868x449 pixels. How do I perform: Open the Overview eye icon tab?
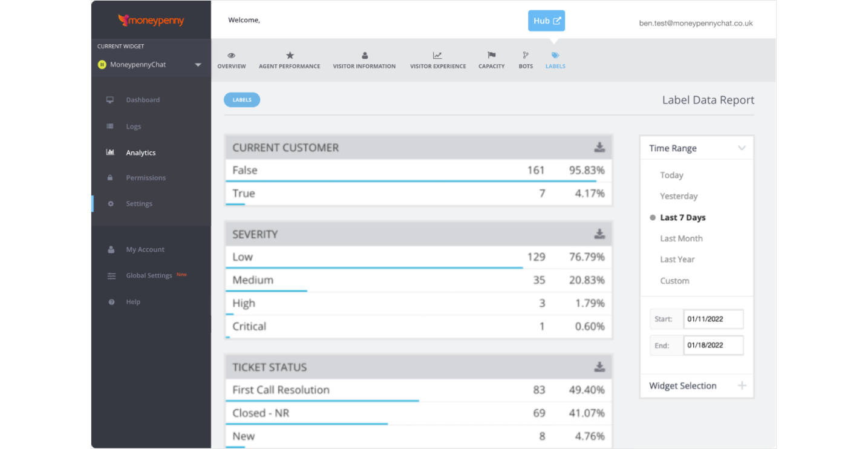tap(231, 56)
